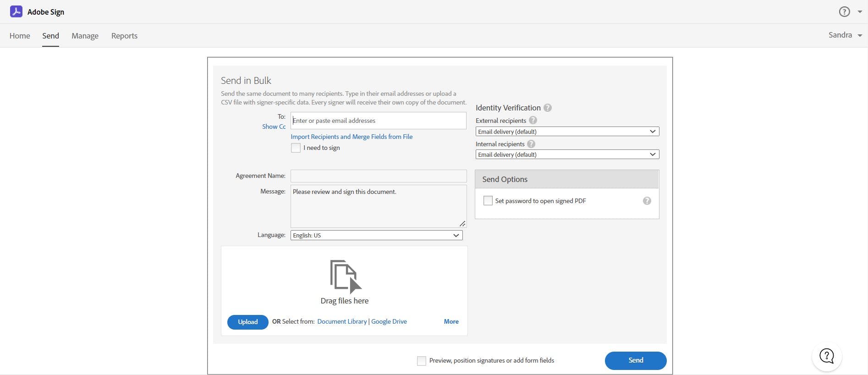Click Import Recipients and Merge Fields link
Image resolution: width=868 pixels, height=375 pixels.
[x=352, y=137]
